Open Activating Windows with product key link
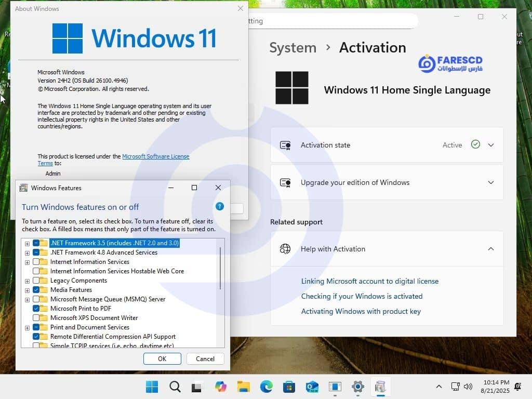 pos(361,311)
